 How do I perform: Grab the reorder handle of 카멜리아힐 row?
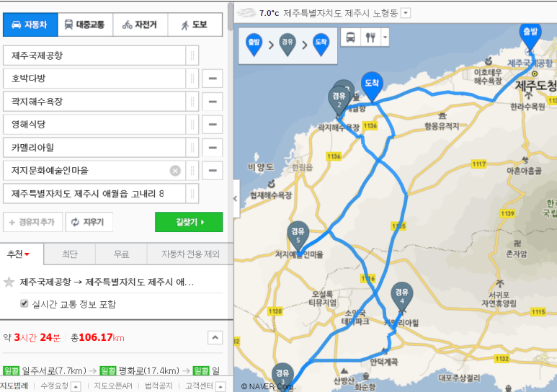point(192,148)
